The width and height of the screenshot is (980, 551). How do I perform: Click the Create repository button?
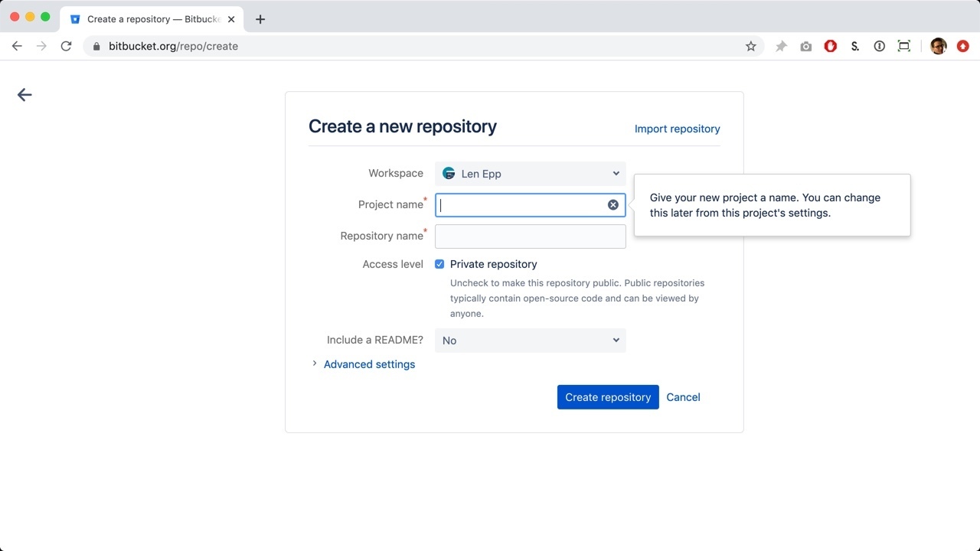608,397
